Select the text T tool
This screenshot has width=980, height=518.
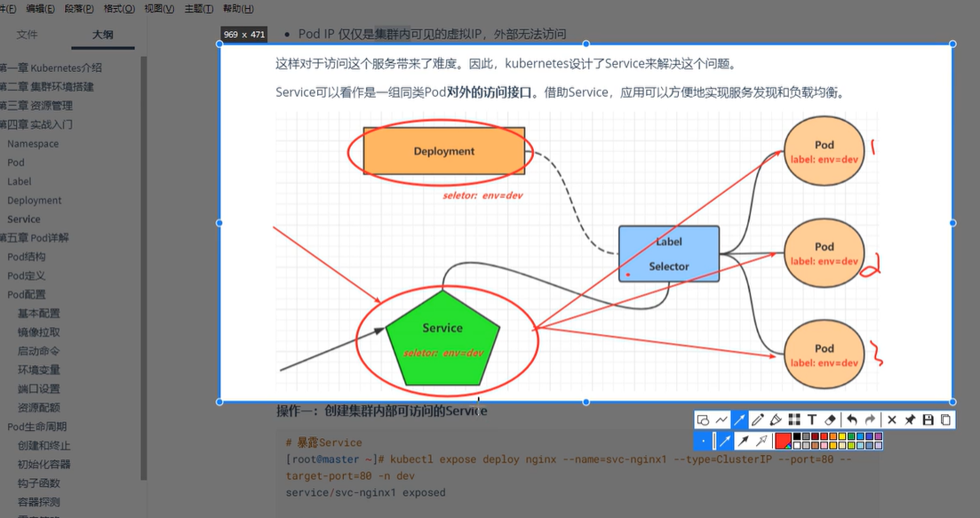click(x=812, y=420)
